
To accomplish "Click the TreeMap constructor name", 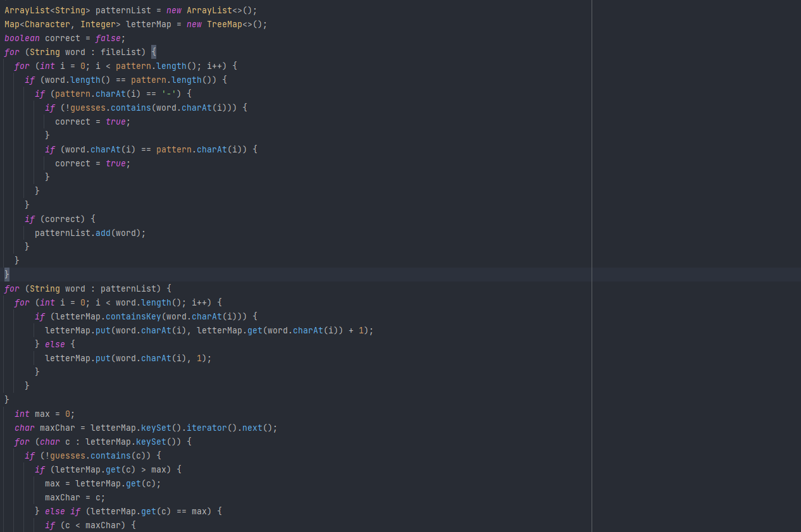I will pos(225,24).
